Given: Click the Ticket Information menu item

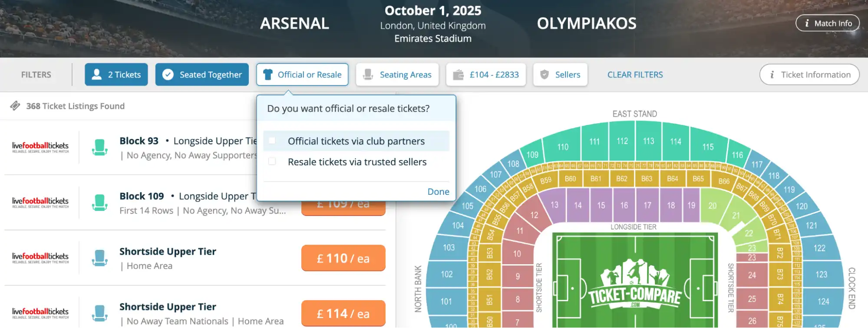Looking at the screenshot, I should point(809,74).
